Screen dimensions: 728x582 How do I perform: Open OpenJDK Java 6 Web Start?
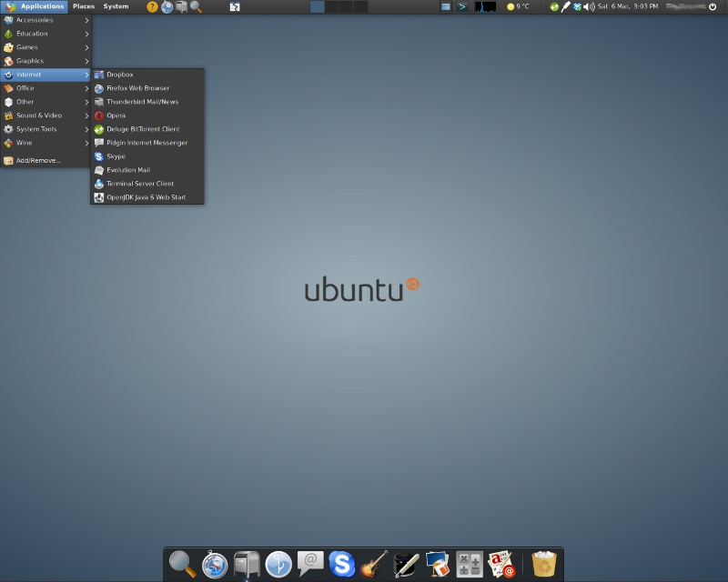pos(147,197)
